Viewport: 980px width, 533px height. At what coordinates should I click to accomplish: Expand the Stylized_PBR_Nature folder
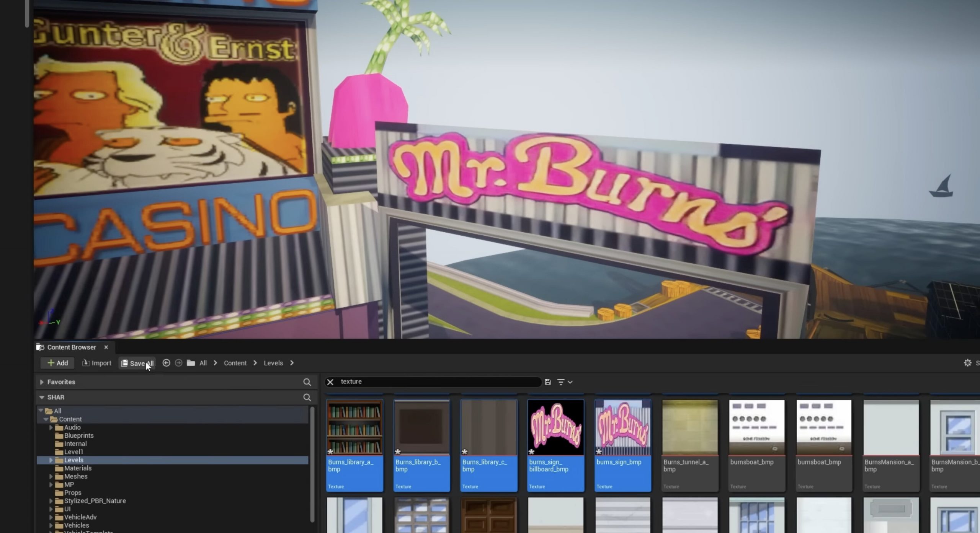coord(51,501)
